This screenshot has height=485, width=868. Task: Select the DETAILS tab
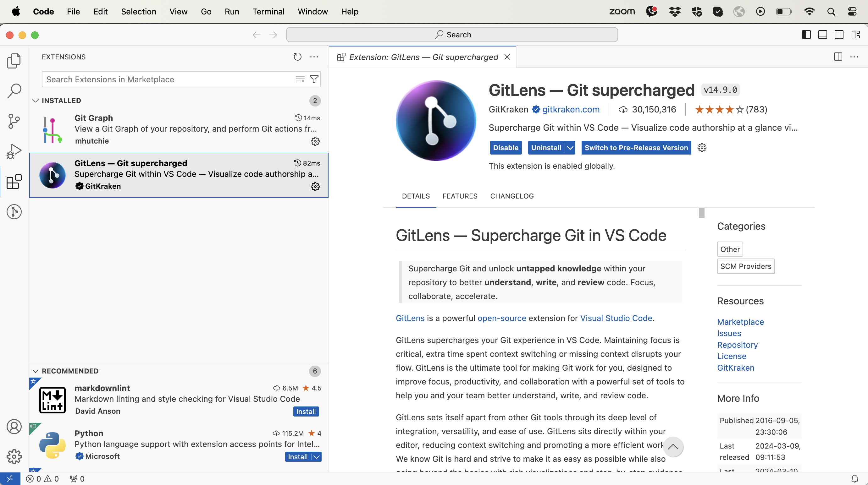(x=416, y=196)
